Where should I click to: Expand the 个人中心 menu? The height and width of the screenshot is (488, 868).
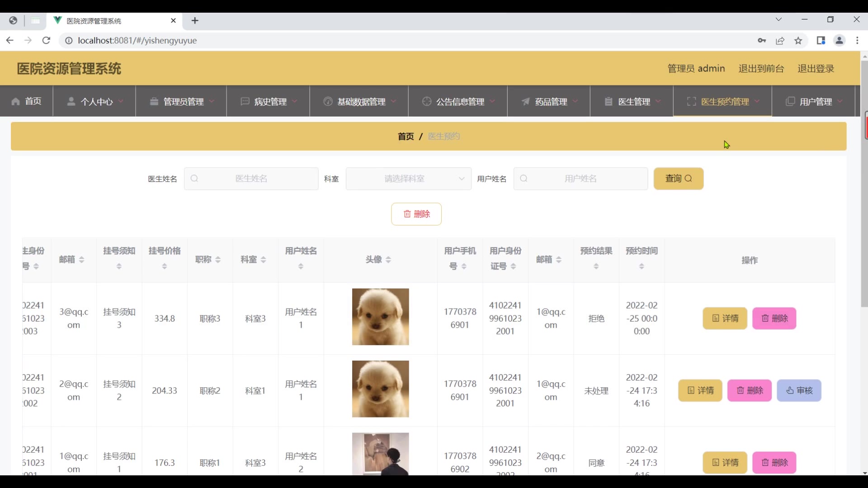click(96, 102)
